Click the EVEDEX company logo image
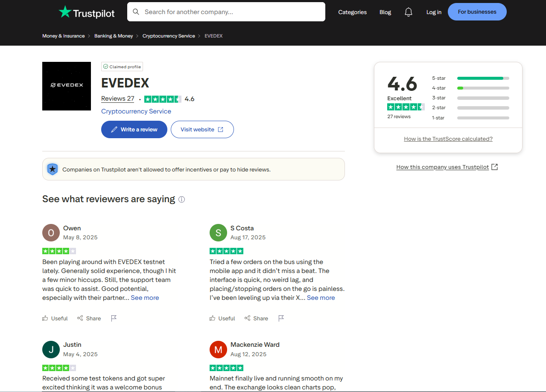Screen dimensions: 546x392 [x=67, y=86]
